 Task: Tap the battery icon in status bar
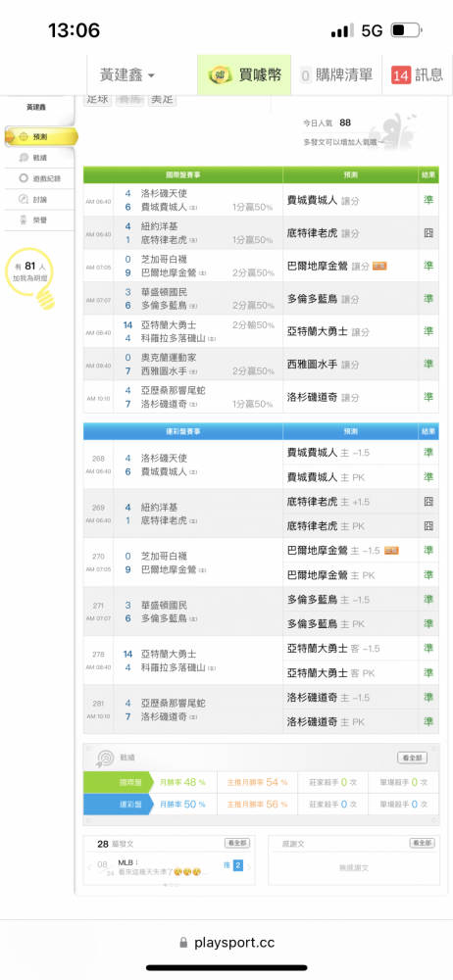(407, 30)
